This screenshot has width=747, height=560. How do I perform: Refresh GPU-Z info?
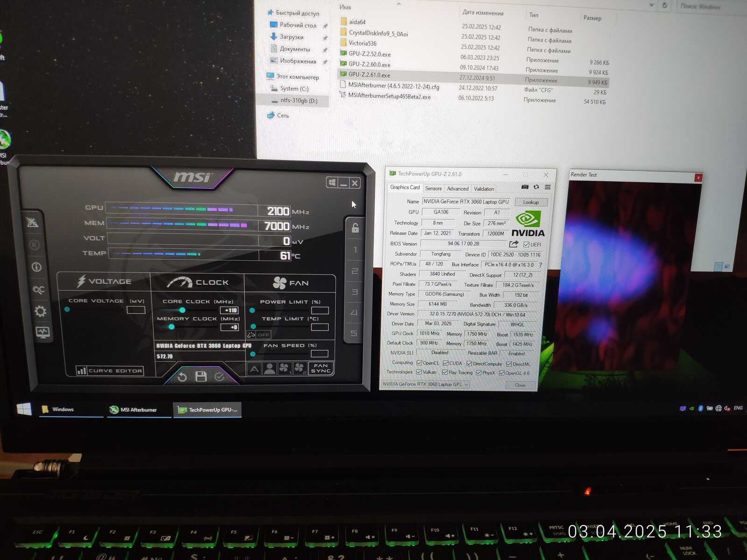tap(536, 187)
